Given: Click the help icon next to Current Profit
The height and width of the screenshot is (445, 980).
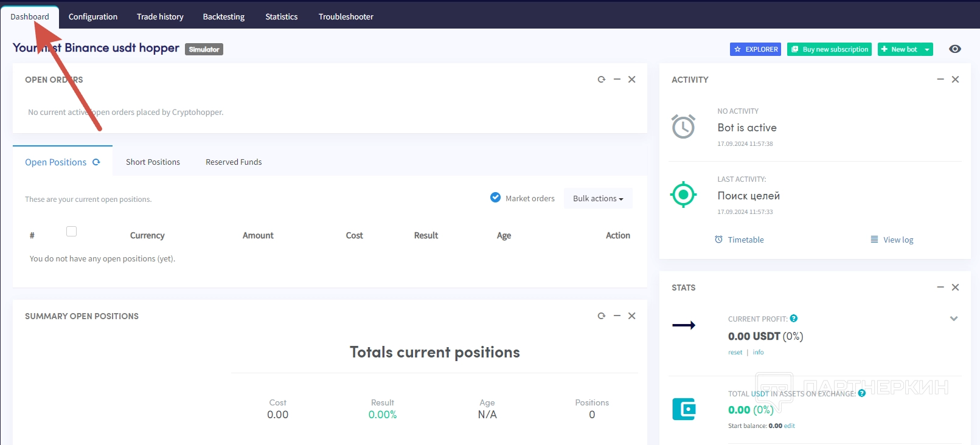Looking at the screenshot, I should 794,319.
